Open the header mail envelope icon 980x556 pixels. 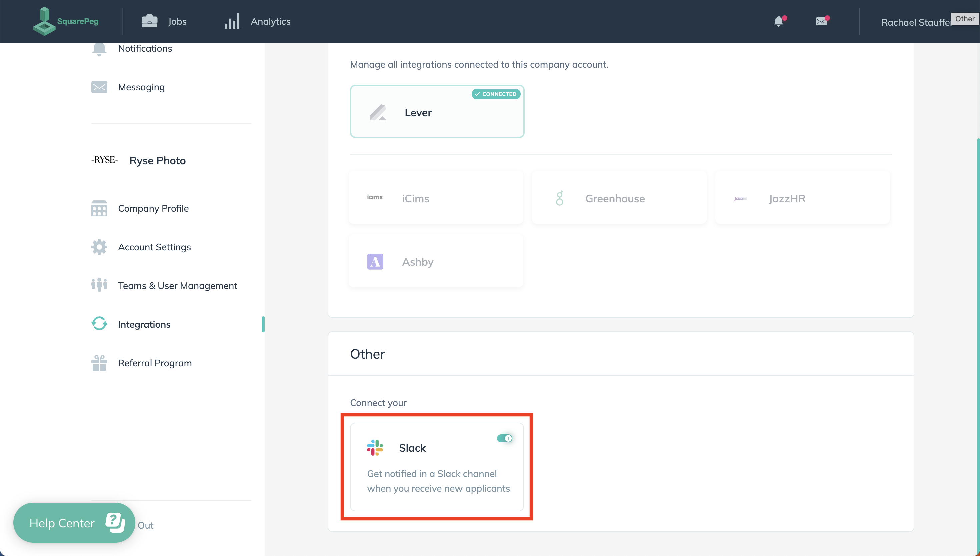tap(821, 21)
